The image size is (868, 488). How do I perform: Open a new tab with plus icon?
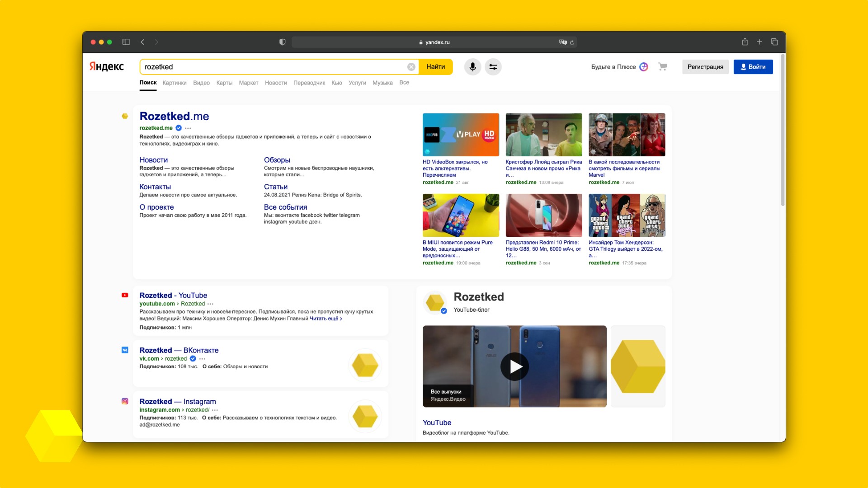(759, 42)
